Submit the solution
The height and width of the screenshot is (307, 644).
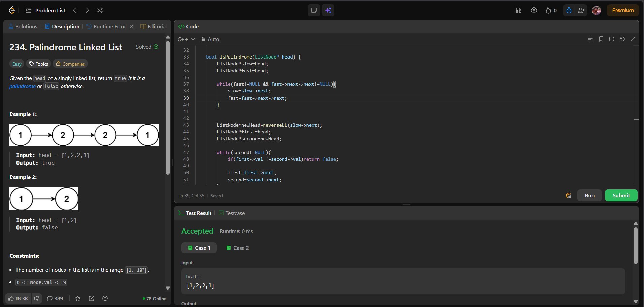(621, 195)
